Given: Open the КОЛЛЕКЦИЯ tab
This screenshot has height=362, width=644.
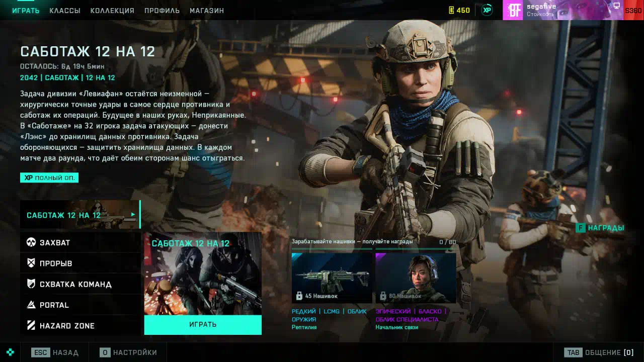Looking at the screenshot, I should (112, 11).
